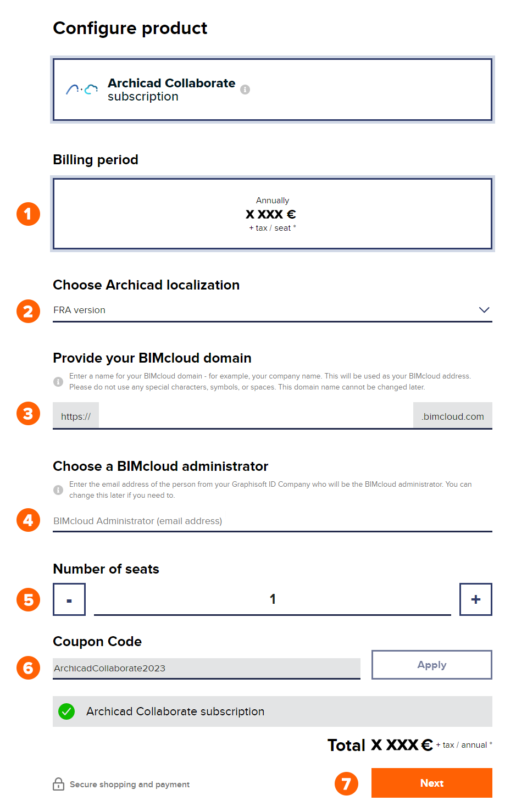The width and height of the screenshot is (516, 812).
Task: Focus the BIMcloud domain name field
Action: click(256, 416)
